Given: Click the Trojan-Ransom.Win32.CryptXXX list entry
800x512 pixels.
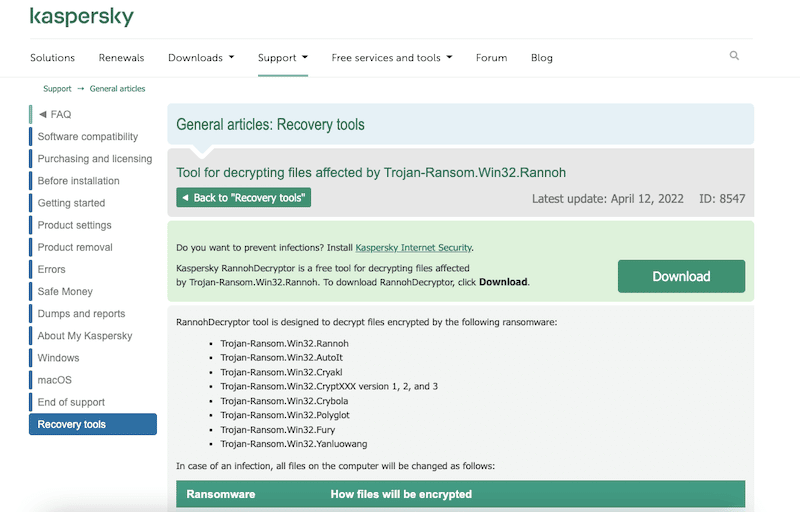Looking at the screenshot, I should click(329, 386).
